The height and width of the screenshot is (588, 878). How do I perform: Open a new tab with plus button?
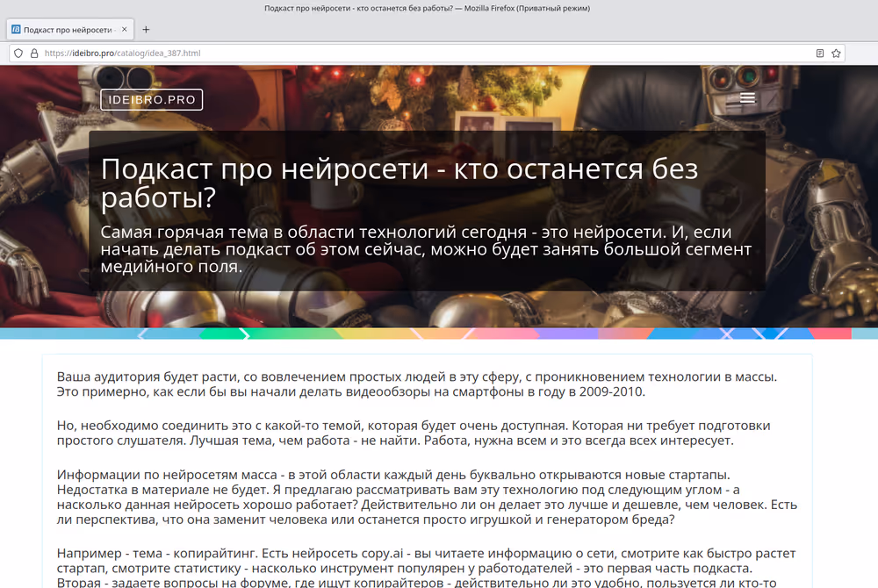(146, 29)
